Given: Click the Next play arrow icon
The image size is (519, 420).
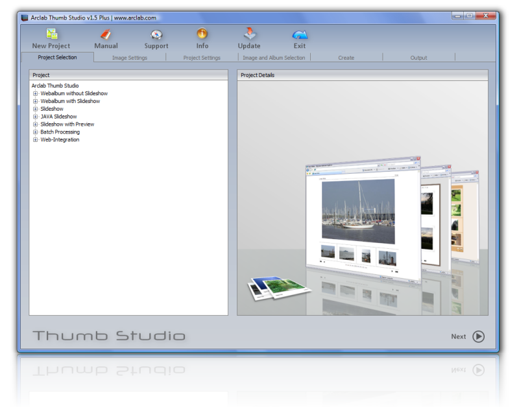Looking at the screenshot, I should (x=478, y=336).
